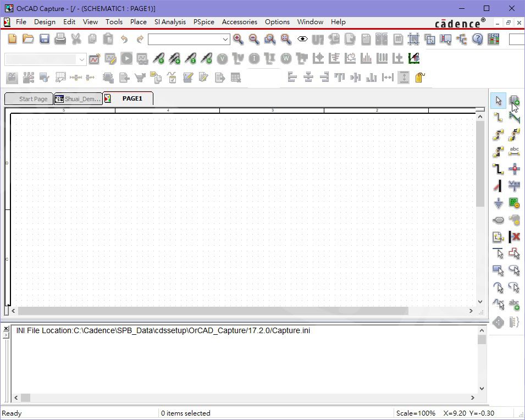525x420 pixels.
Task: Click the yellow tag icon
Action: pos(420,78)
